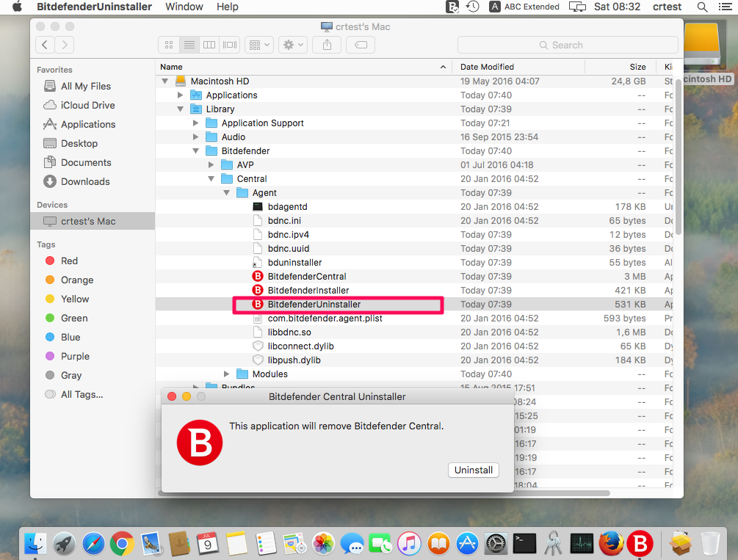Open the BitdefenderUninstaller app menu

click(94, 7)
